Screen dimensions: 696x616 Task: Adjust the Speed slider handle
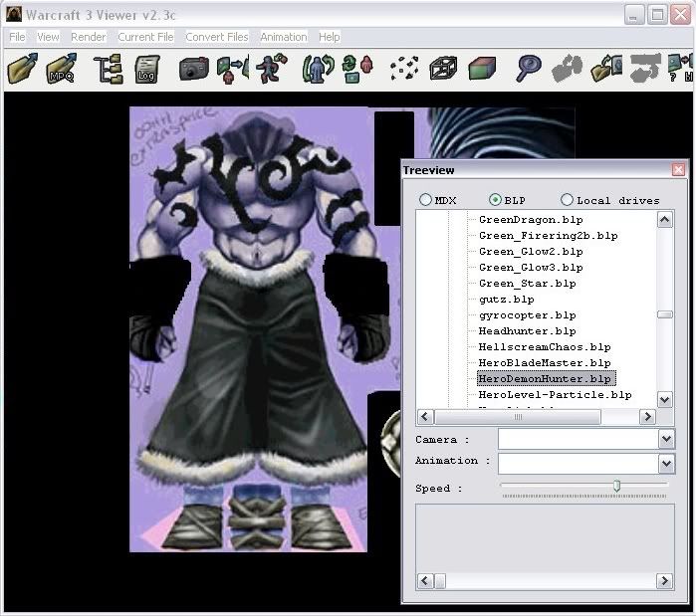click(x=616, y=486)
